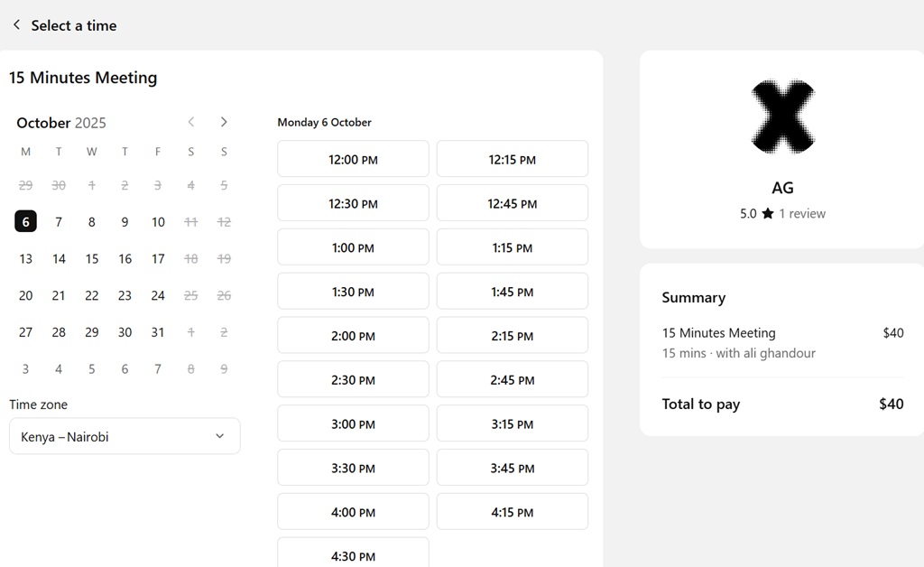
Task: Select the 2:30 PM appointment time
Action: (352, 378)
